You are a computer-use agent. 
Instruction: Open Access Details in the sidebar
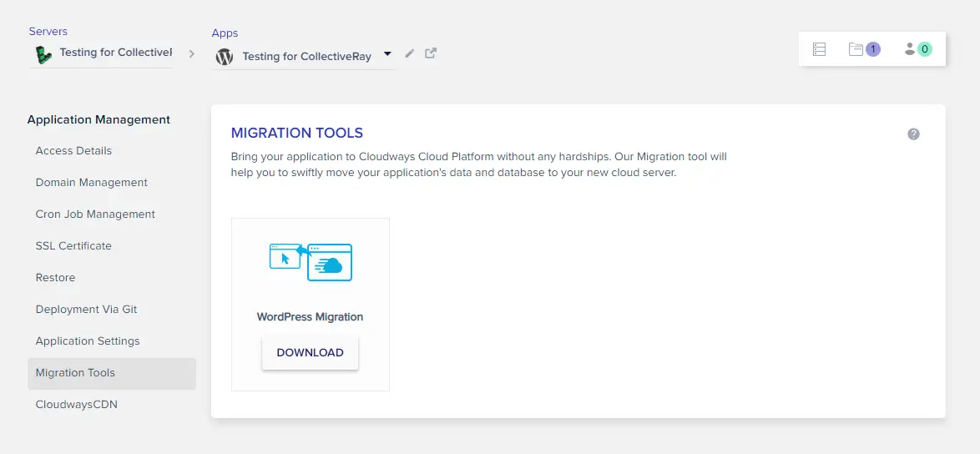[x=73, y=150]
